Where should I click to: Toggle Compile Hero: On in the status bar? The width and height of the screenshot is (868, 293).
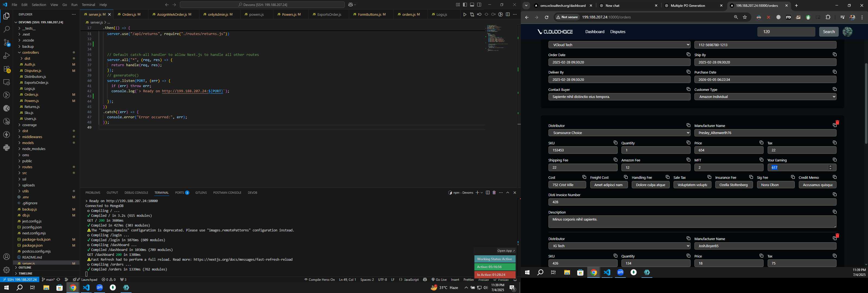point(319,279)
